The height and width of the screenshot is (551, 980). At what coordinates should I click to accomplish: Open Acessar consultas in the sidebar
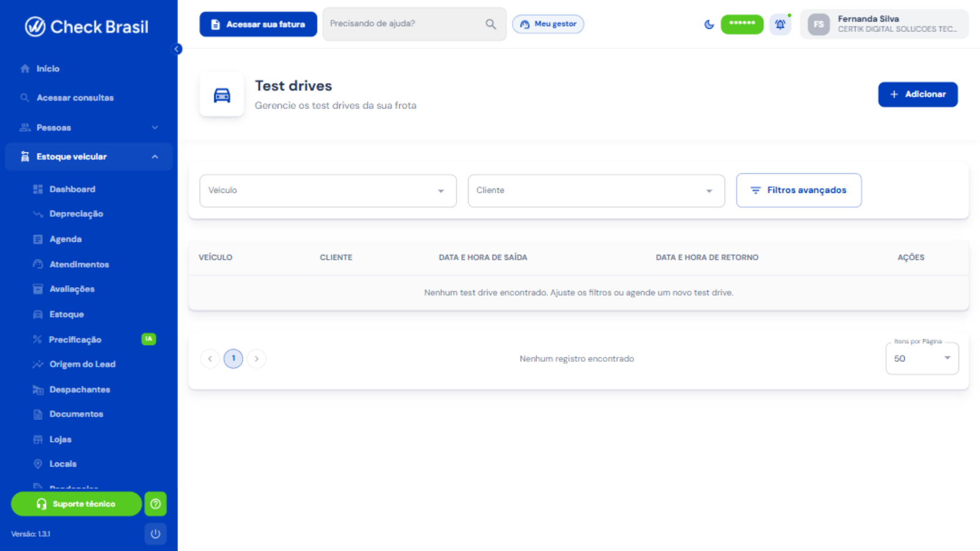coord(89,98)
